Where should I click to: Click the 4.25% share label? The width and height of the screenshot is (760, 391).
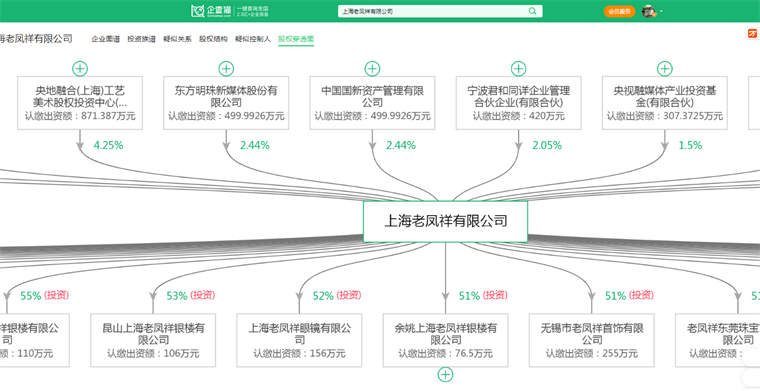[x=109, y=145]
